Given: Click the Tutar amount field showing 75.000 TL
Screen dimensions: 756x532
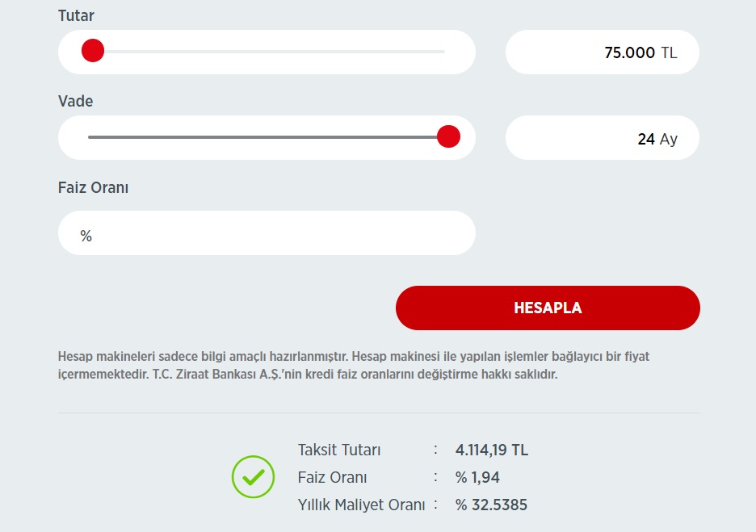Looking at the screenshot, I should pyautogui.click(x=603, y=52).
